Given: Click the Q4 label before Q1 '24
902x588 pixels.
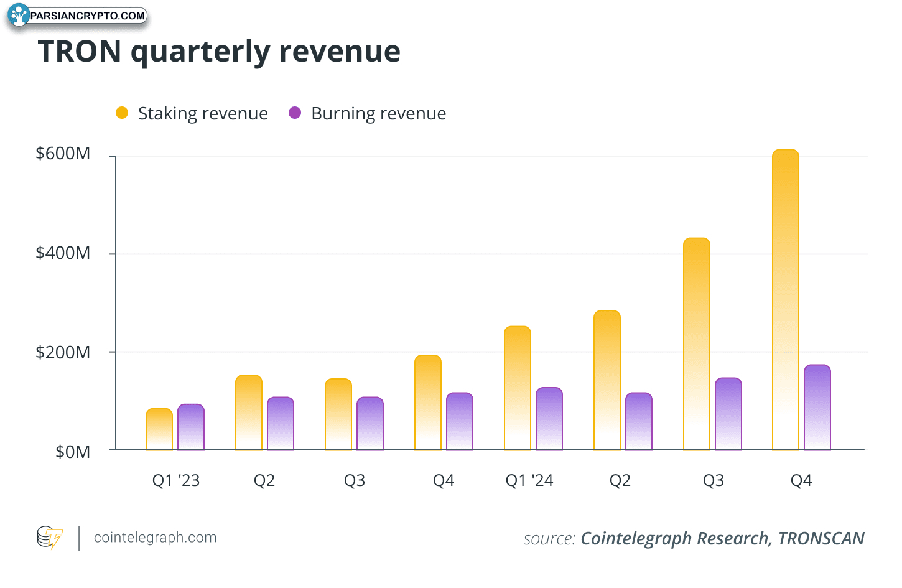Looking at the screenshot, I should (444, 480).
